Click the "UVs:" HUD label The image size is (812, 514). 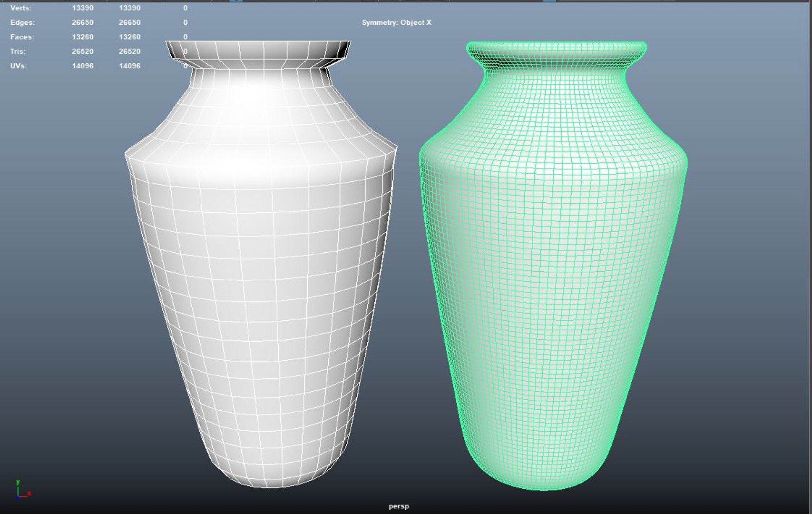tap(19, 66)
